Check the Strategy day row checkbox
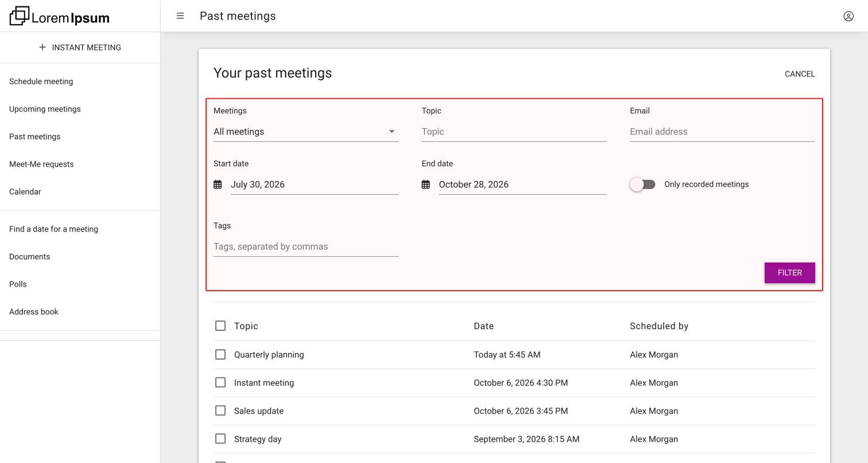The width and height of the screenshot is (868, 463). pyautogui.click(x=220, y=439)
